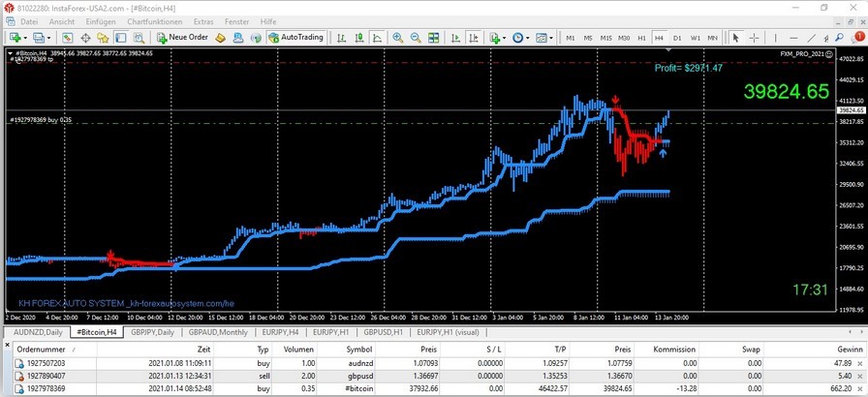Screen dimensions: 868x397
Task: Open the Data Window crosshair-target icon
Action: (85, 38)
